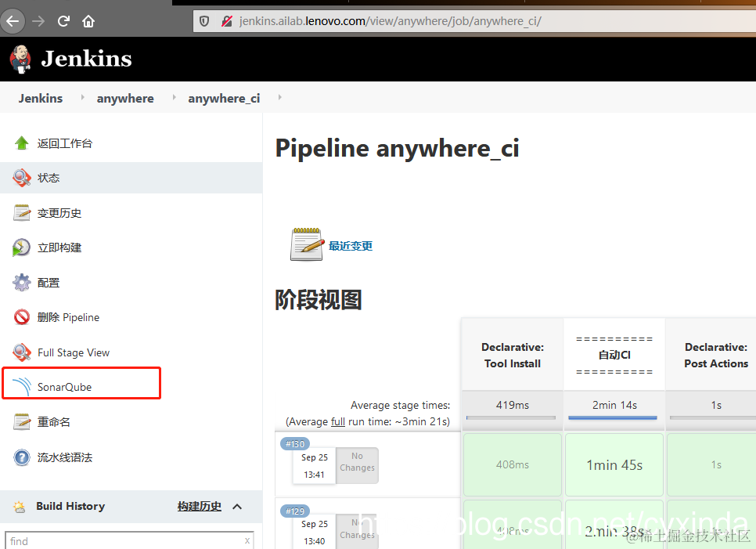Click the magnifier icon for Full Stage View
Screen dimensions: 756x549
click(22, 352)
